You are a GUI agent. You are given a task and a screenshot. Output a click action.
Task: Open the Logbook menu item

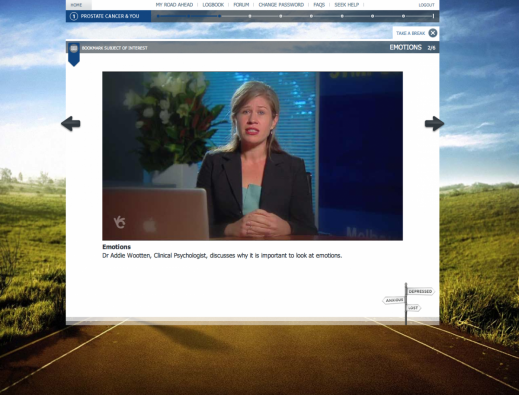coord(213,5)
